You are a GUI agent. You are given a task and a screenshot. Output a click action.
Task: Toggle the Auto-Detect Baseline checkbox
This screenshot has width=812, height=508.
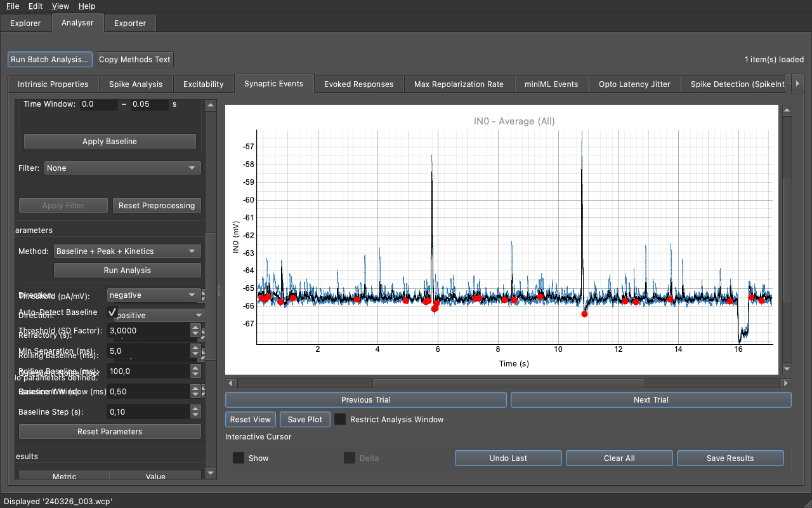point(112,312)
